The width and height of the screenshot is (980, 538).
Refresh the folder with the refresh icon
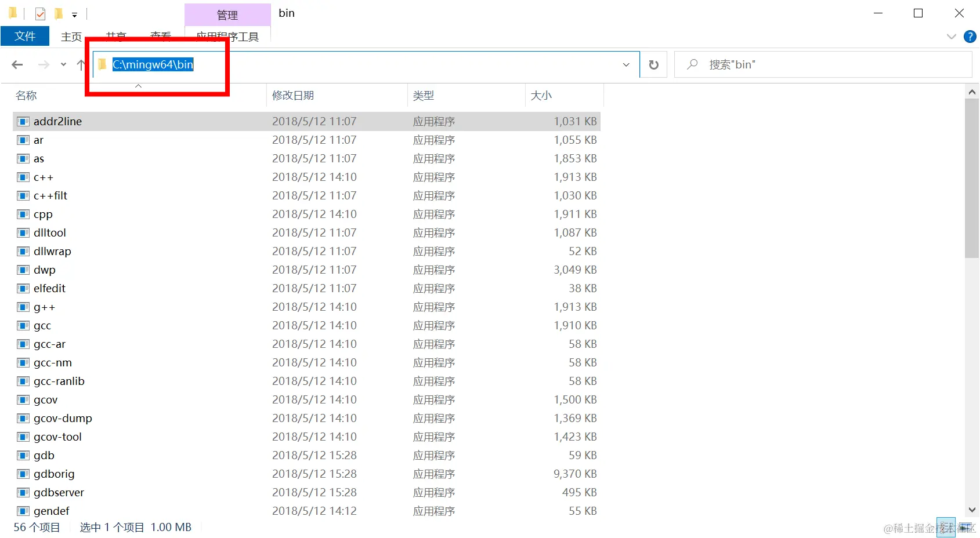[653, 64]
